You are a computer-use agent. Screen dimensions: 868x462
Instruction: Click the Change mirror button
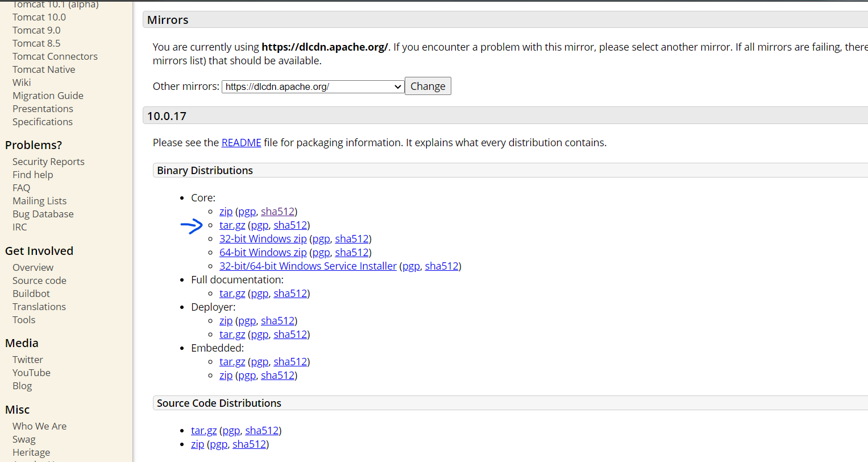coord(428,86)
